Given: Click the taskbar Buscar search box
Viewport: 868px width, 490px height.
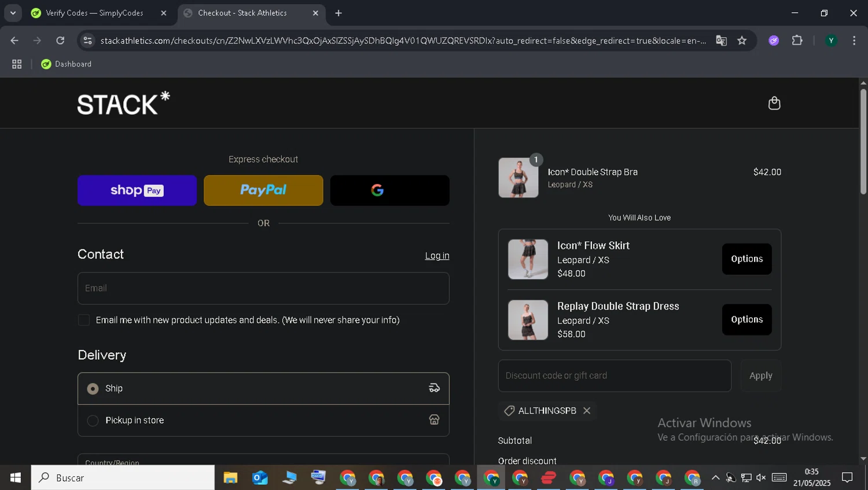Looking at the screenshot, I should [123, 478].
